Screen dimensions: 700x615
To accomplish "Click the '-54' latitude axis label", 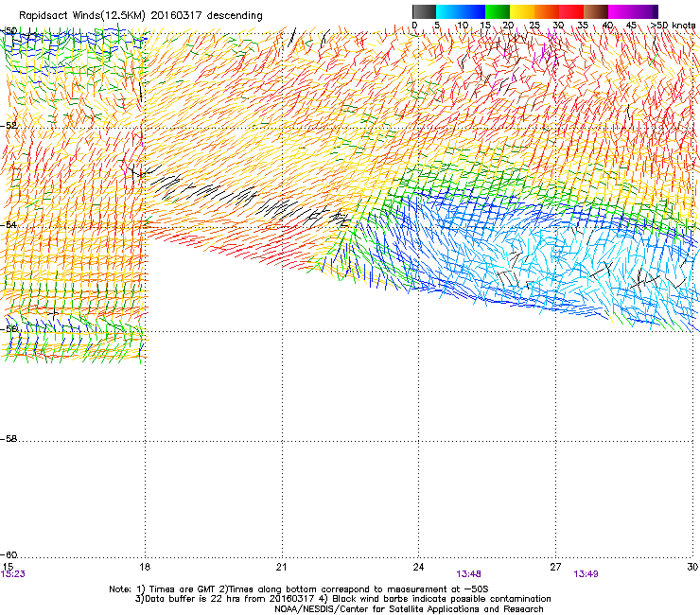I will click(9, 224).
